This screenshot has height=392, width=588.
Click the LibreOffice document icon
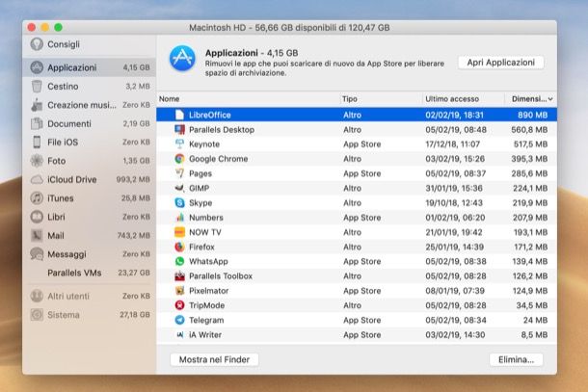pos(179,115)
